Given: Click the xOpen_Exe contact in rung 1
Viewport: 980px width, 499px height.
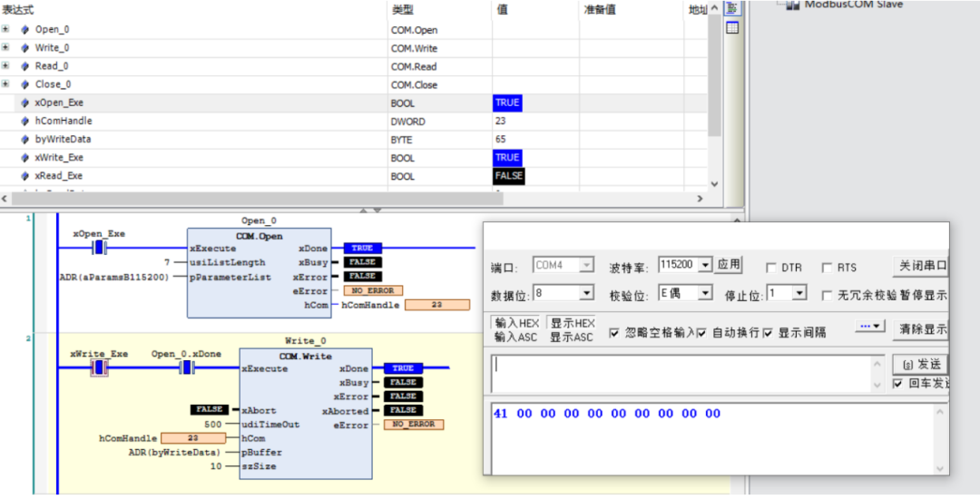Looking at the screenshot, I should pyautogui.click(x=100, y=249).
